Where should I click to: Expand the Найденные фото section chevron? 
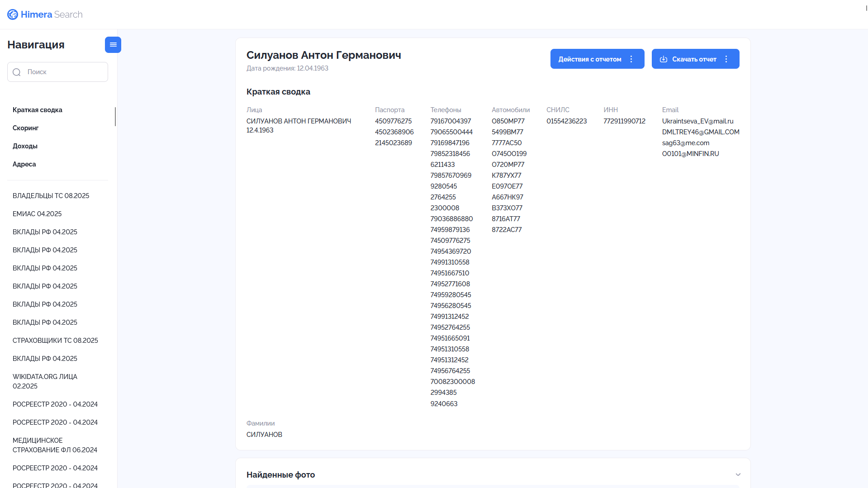(x=738, y=474)
